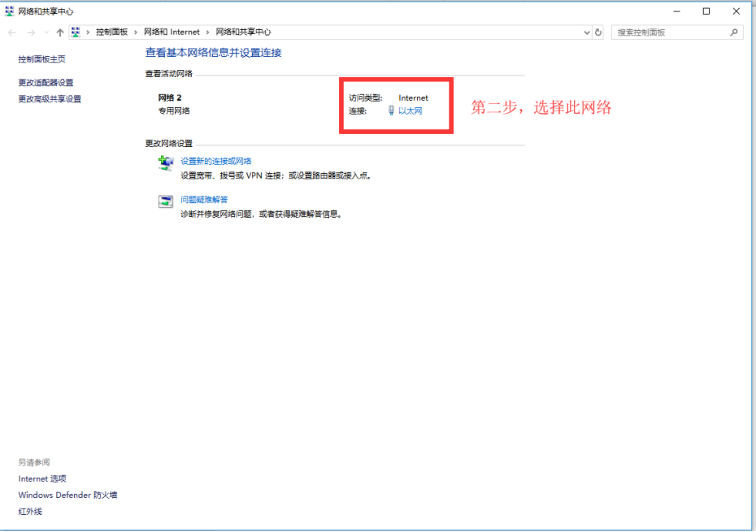Click the back navigation arrow
The width and height of the screenshot is (756, 532).
click(x=12, y=32)
